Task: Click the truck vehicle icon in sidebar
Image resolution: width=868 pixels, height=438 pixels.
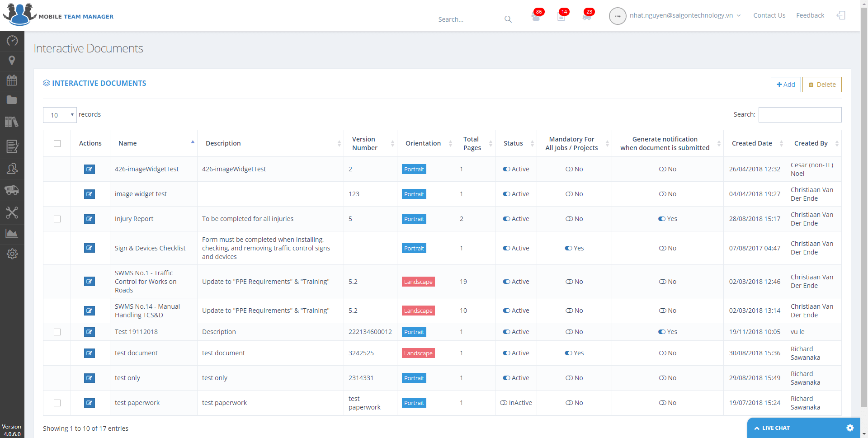Action: tap(12, 190)
